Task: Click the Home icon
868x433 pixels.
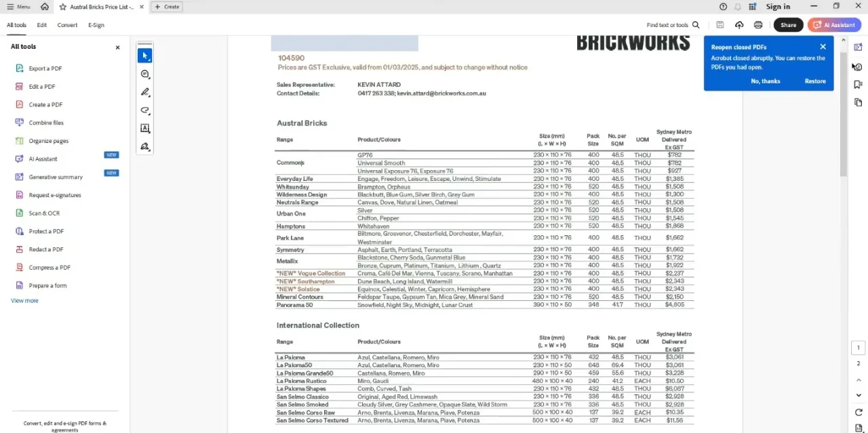Action: [45, 7]
